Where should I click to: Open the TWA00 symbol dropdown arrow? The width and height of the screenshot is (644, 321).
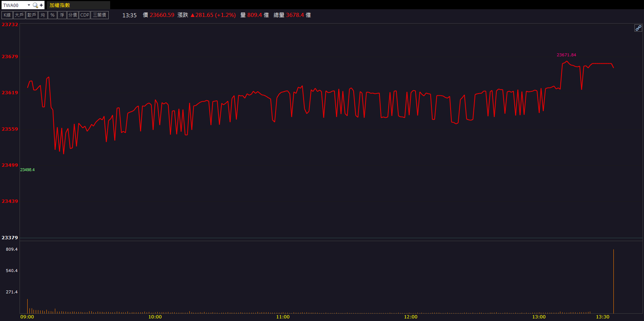29,5
